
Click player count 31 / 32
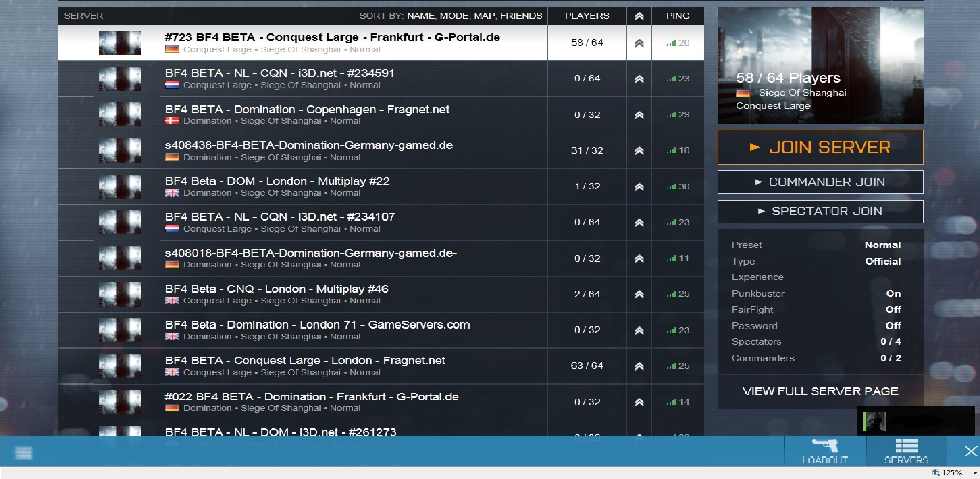[x=587, y=150]
